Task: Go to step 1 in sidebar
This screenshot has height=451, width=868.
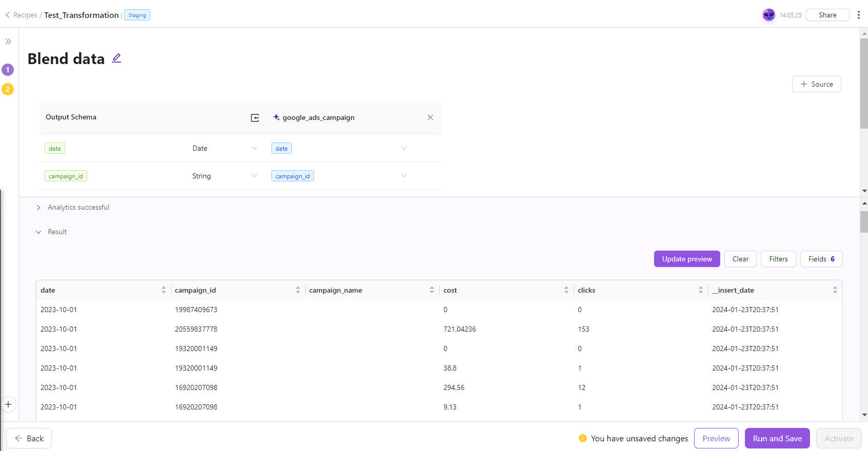Action: click(x=8, y=70)
